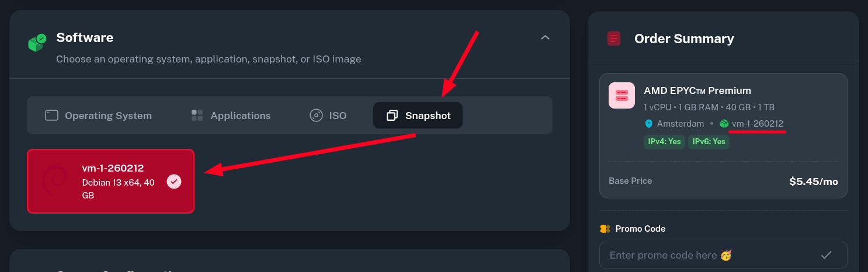The image size is (868, 272).
Task: Collapse the Software section chevron
Action: [545, 38]
